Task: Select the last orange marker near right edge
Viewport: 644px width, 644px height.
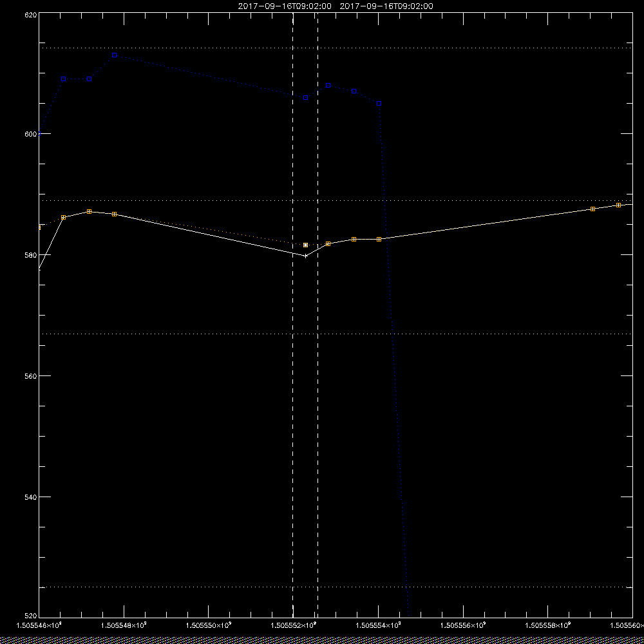Action: click(618, 205)
